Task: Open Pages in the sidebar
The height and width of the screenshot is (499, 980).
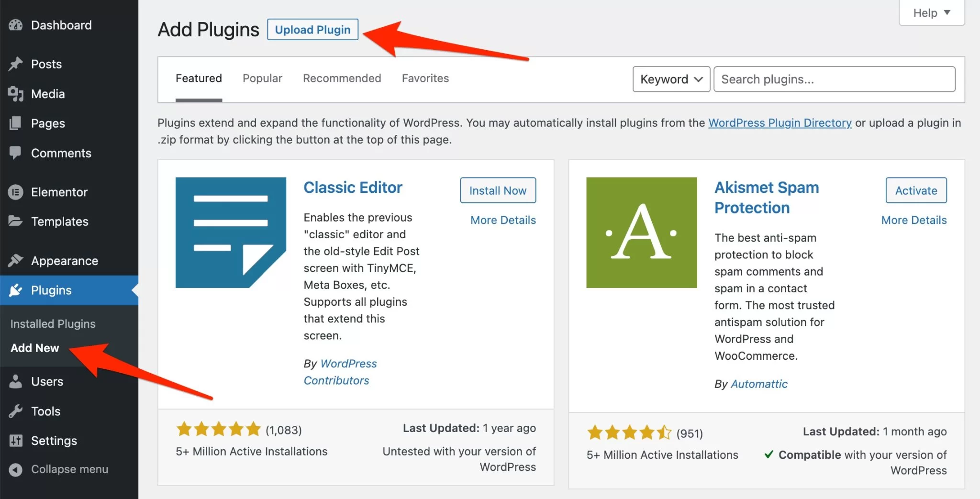Action: coord(48,123)
